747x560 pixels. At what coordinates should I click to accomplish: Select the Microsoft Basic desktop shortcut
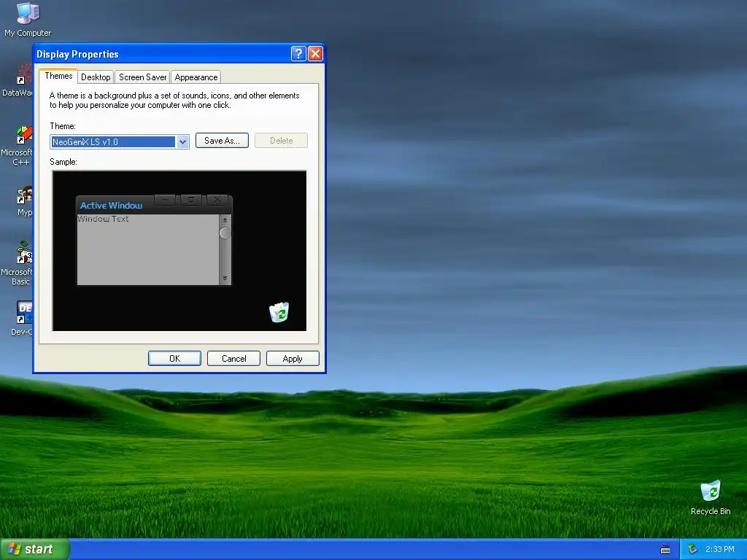tap(18, 263)
